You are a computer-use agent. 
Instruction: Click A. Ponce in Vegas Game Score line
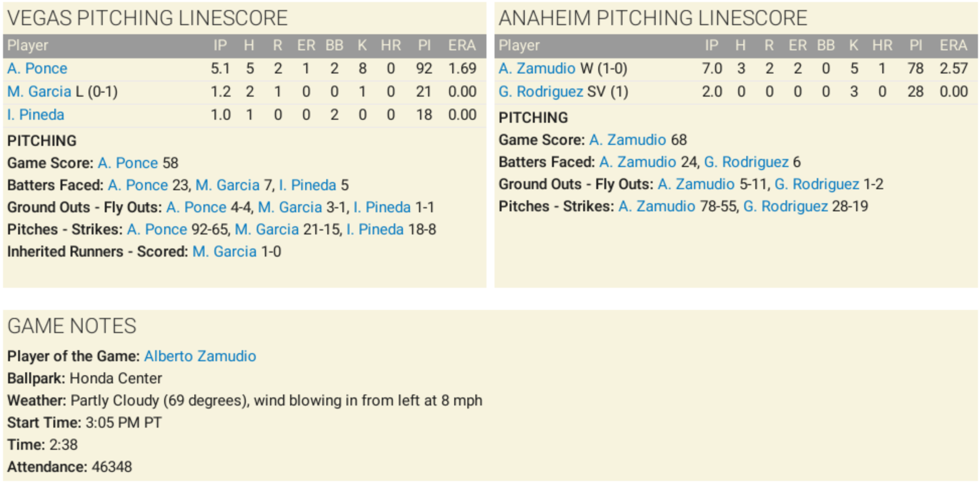point(128,163)
